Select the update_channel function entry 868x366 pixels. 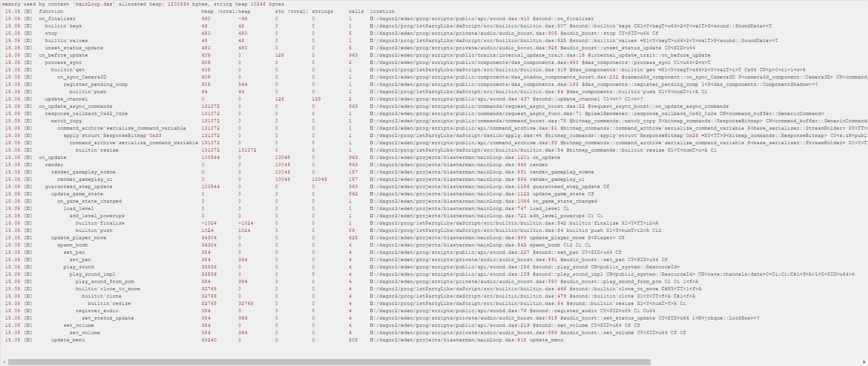click(66, 99)
